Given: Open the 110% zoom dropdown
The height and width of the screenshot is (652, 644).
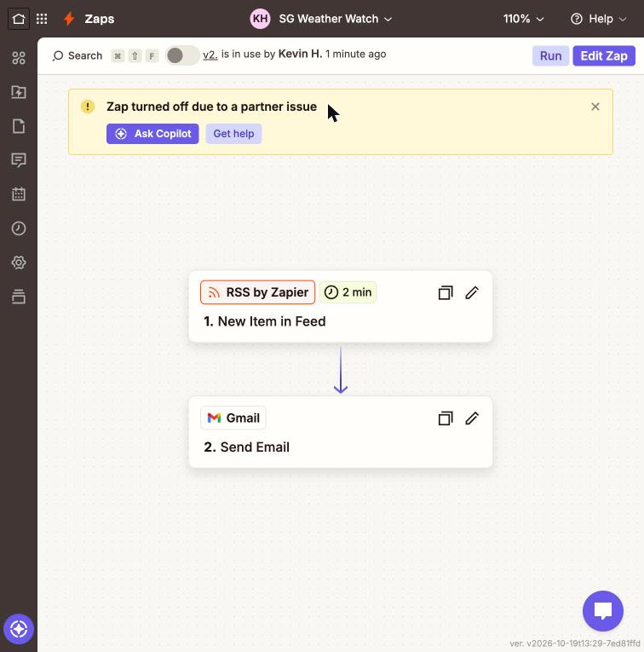Looking at the screenshot, I should pyautogui.click(x=524, y=19).
